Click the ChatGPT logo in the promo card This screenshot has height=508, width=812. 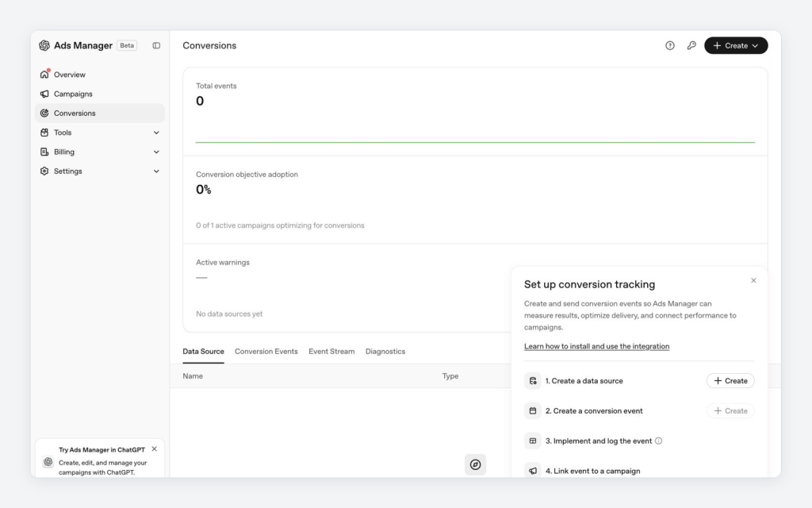(x=48, y=462)
